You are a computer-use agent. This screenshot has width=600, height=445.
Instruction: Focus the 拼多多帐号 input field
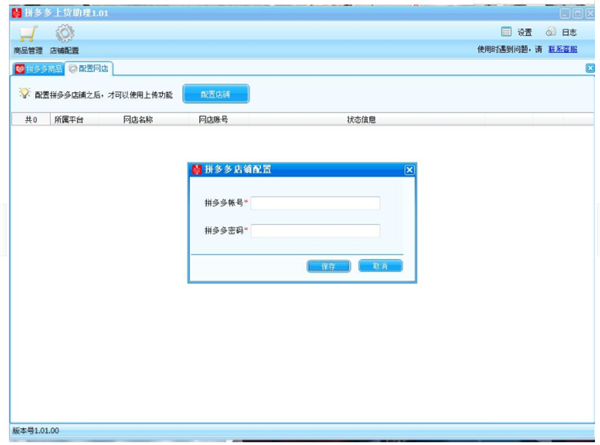pos(315,203)
